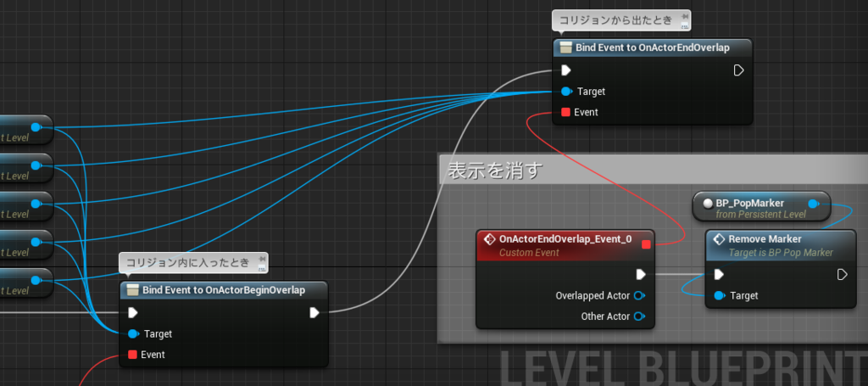868x386 pixels.
Task: Click node icon on Bind Event to OnActorEndOverlap header
Action: pyautogui.click(x=566, y=48)
